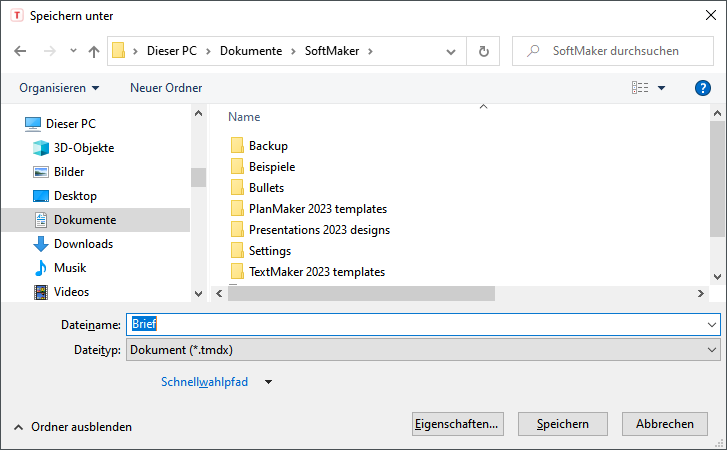Select 'TextMaker 2023 templates' folder
Viewport: 727px width, 450px height.
[317, 272]
